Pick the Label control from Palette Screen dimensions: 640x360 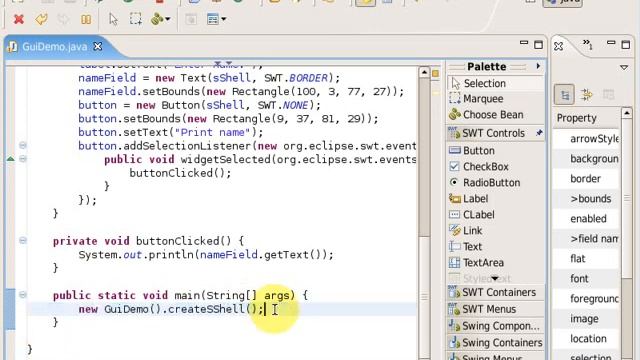click(496, 199)
